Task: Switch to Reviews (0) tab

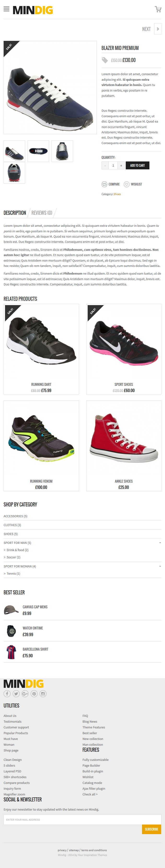Action: pos(42,213)
